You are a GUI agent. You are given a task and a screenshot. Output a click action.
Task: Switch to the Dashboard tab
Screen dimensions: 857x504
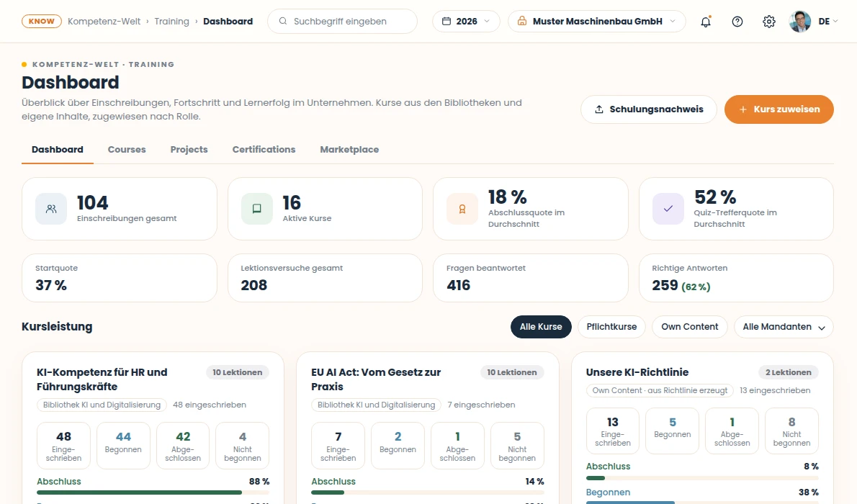[58, 150]
